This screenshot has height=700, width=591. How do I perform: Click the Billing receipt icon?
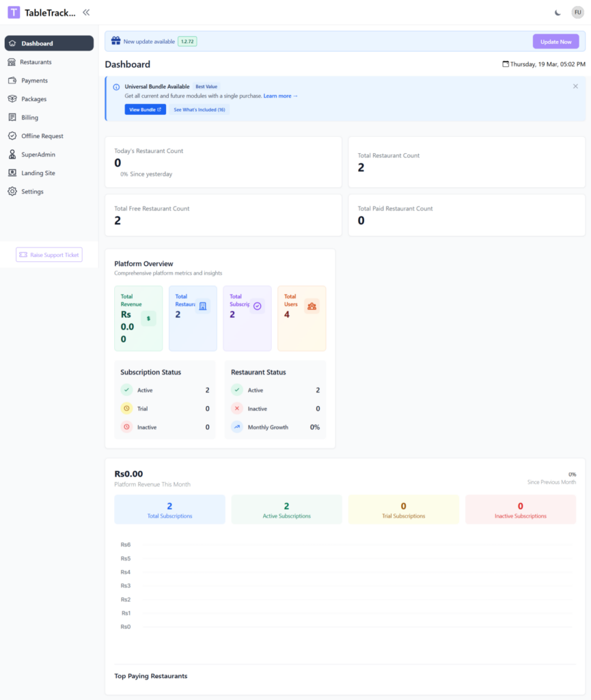pyautogui.click(x=12, y=118)
